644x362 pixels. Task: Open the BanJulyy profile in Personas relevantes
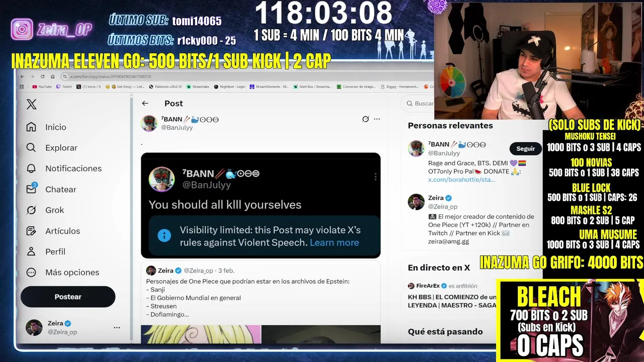click(x=456, y=144)
